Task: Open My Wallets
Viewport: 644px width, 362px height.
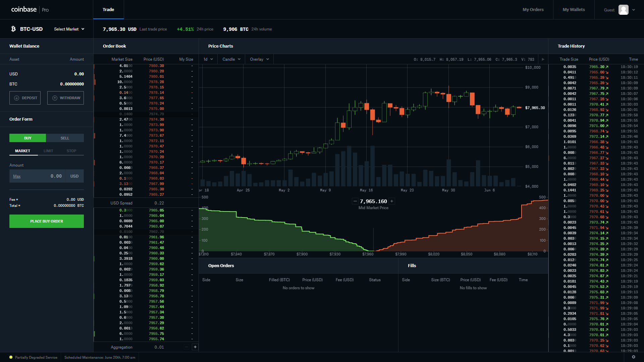Action: [574, 9]
